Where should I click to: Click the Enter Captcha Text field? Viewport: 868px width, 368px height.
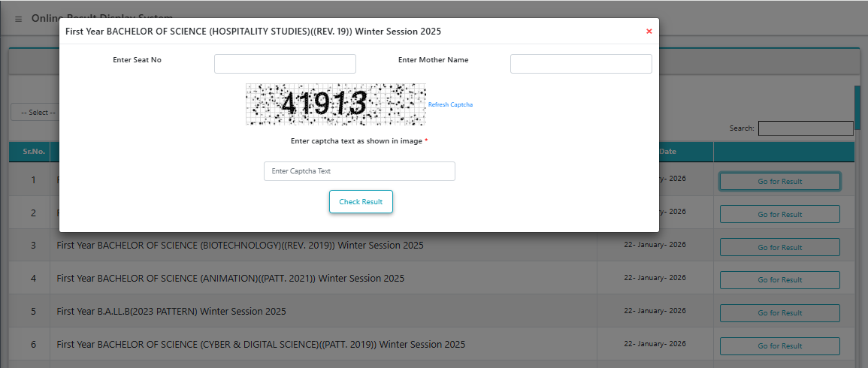pyautogui.click(x=359, y=171)
